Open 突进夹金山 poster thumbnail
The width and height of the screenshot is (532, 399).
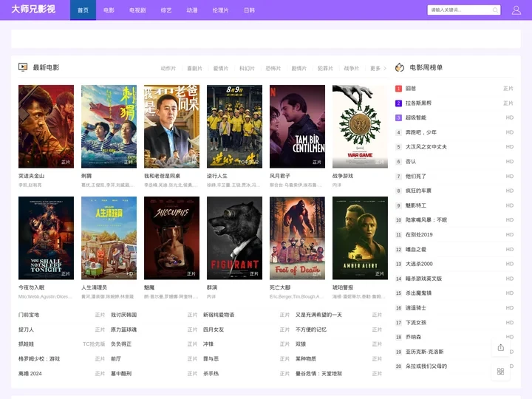click(46, 126)
